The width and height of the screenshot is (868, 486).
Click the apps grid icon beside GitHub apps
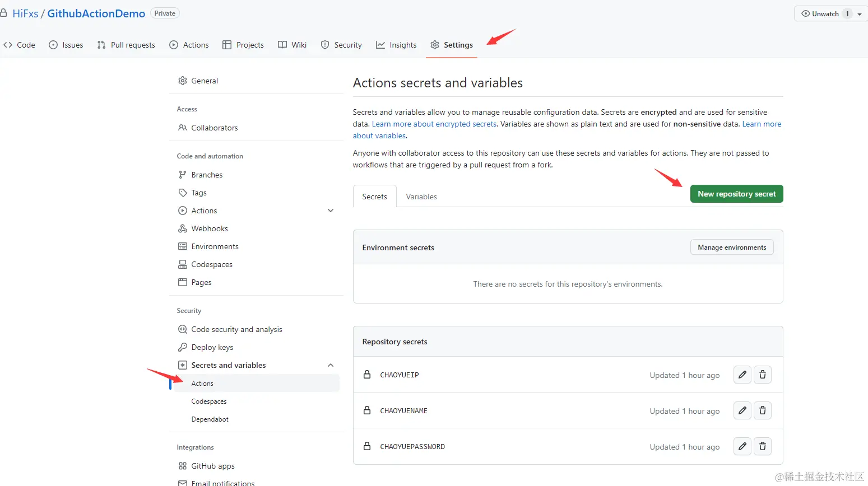pyautogui.click(x=183, y=466)
